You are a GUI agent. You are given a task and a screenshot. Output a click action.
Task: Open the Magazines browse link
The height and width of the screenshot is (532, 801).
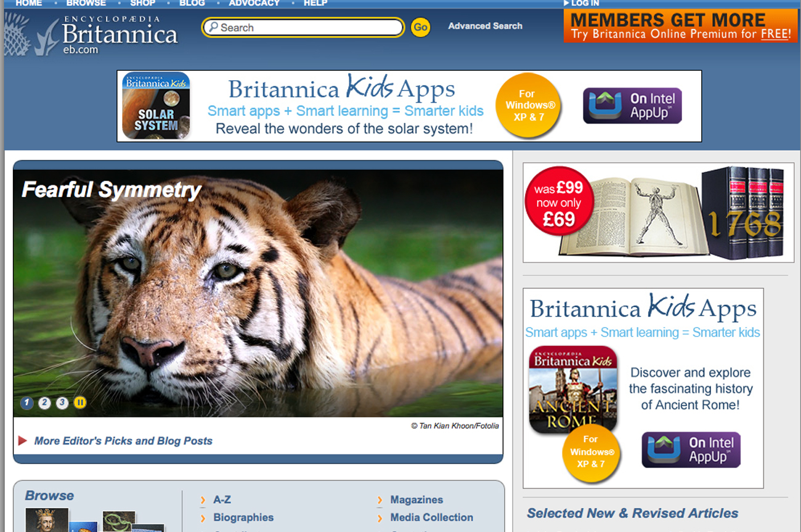point(417,500)
